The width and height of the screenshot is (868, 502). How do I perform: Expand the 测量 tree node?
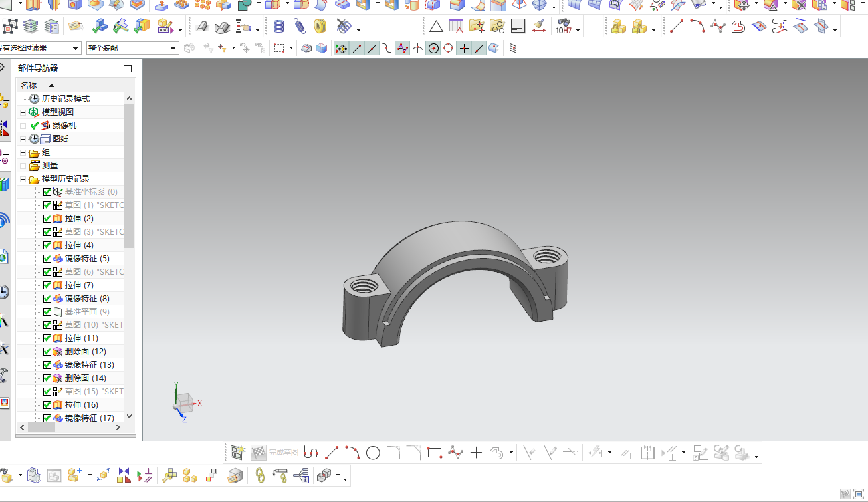click(23, 166)
